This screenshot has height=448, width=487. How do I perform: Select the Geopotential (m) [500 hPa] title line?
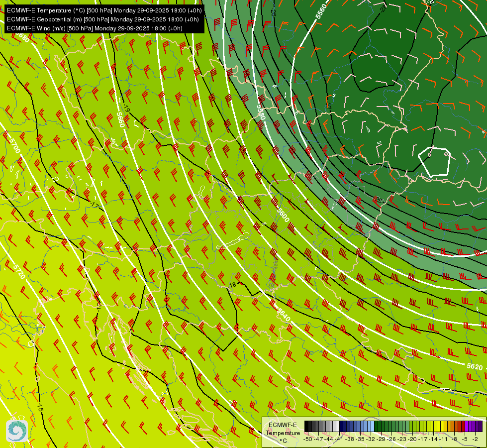click(103, 19)
